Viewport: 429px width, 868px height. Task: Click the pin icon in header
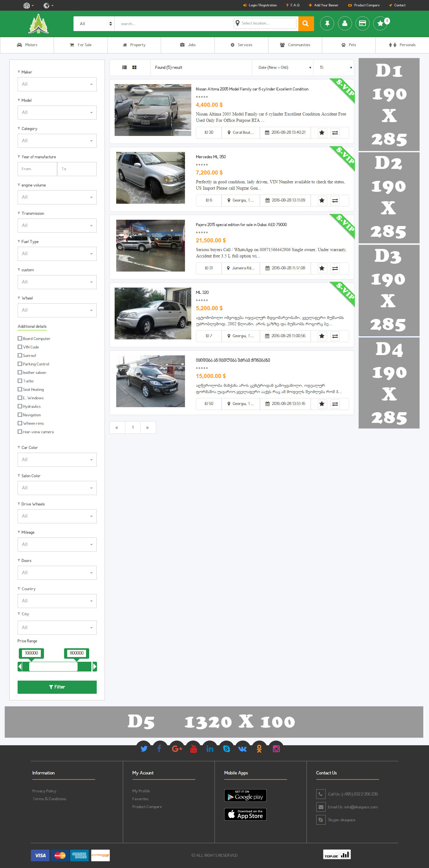327,24
